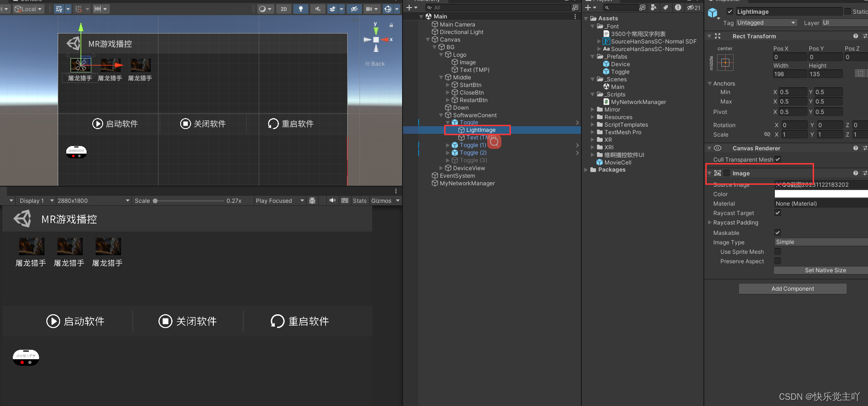Toggle keyboard shortcuts icon in Game view
This screenshot has width=868, height=406.
pyautogui.click(x=345, y=201)
